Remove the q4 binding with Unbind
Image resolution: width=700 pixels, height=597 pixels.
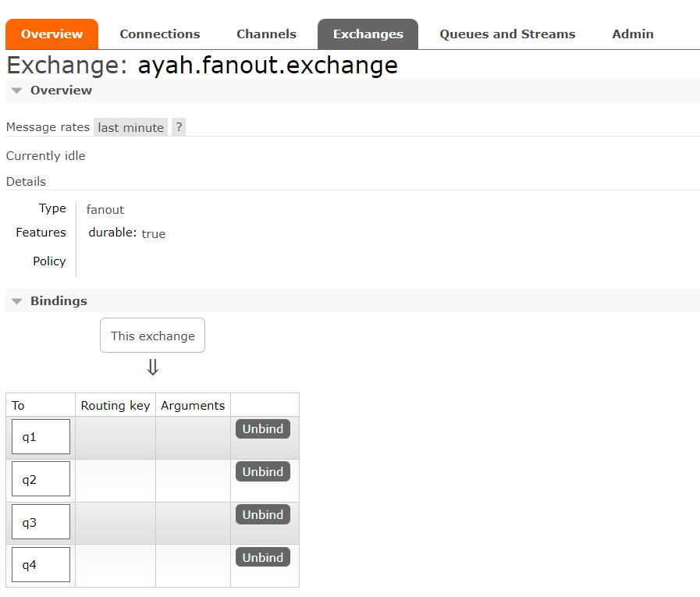coord(262,558)
